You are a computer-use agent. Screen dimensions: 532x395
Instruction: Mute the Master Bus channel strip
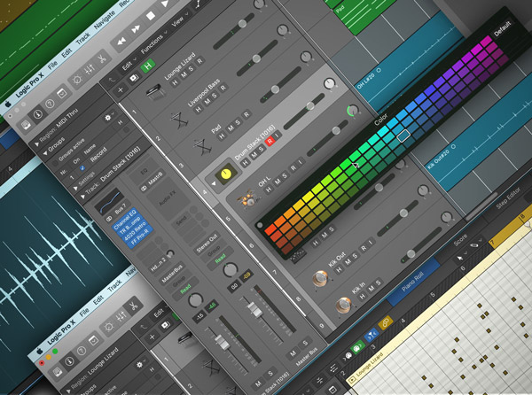[293, 353]
